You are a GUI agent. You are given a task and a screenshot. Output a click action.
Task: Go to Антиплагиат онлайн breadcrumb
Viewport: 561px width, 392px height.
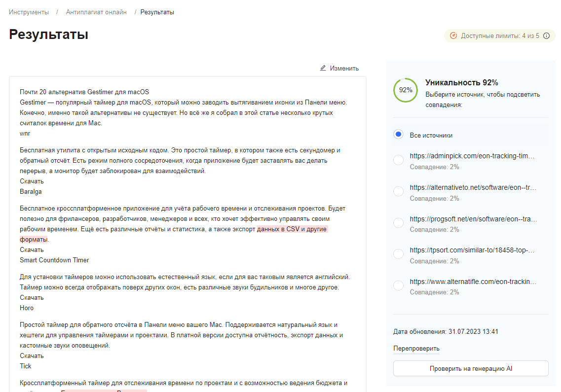(x=96, y=12)
